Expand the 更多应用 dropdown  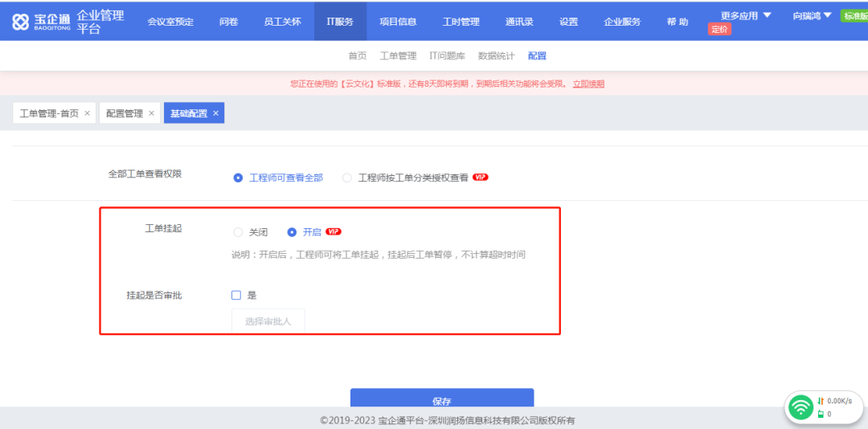coord(745,15)
